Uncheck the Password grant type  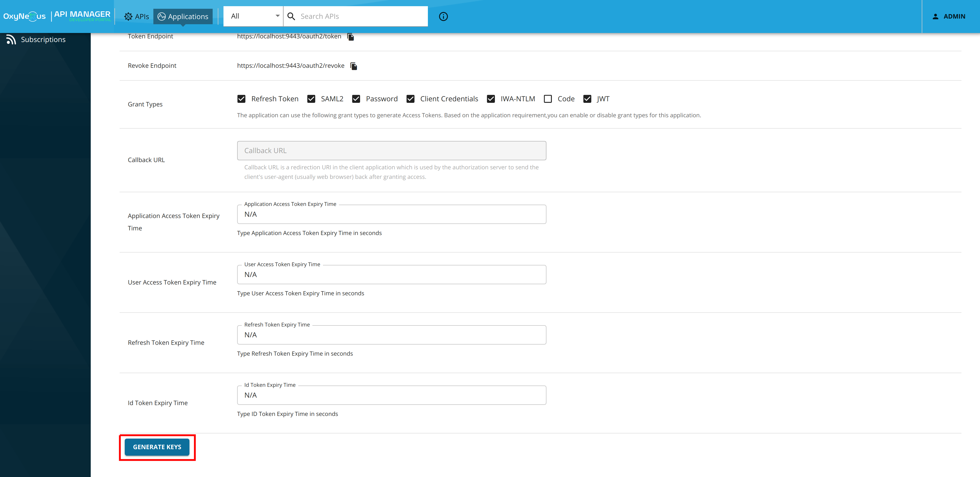[356, 99]
